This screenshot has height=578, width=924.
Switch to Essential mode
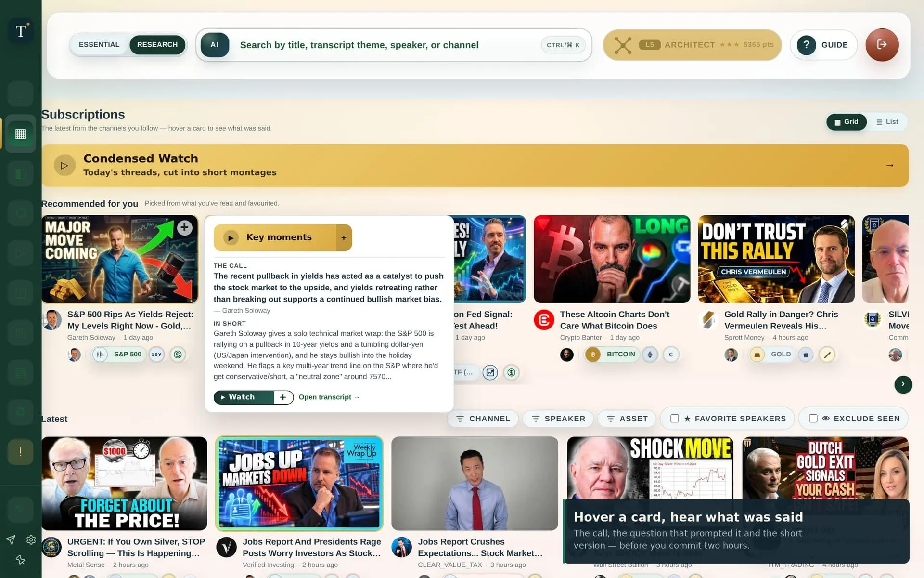(99, 45)
